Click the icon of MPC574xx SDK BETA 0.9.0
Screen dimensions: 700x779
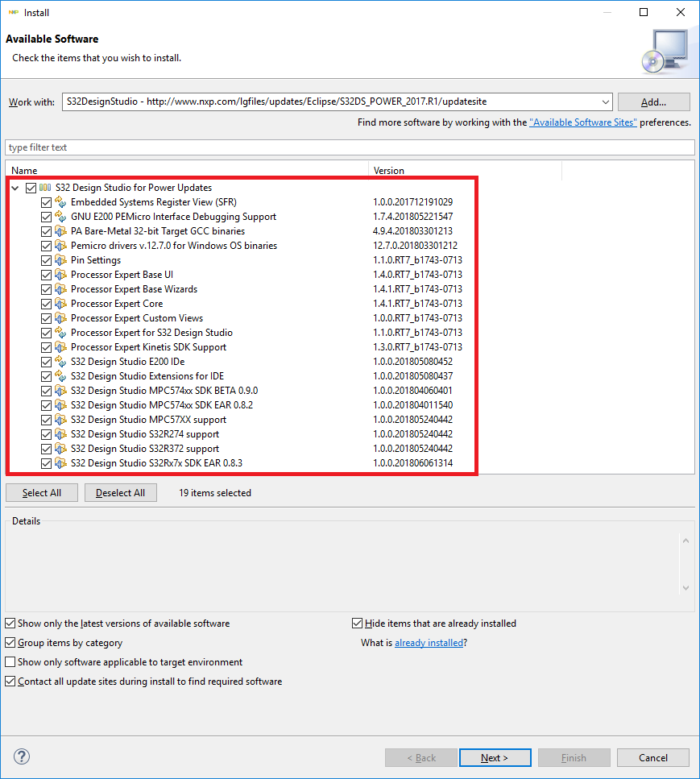[60, 391]
